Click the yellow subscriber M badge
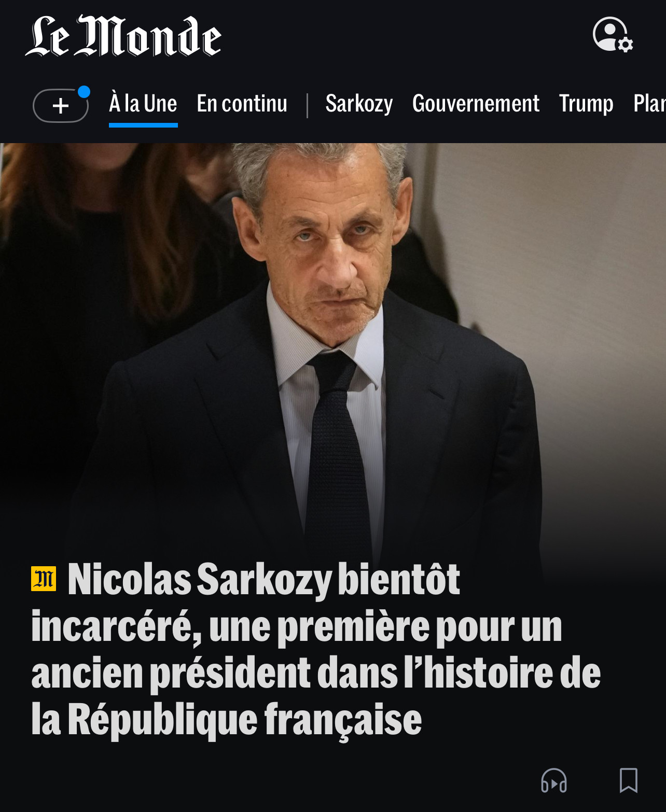The image size is (666, 812). [x=44, y=579]
